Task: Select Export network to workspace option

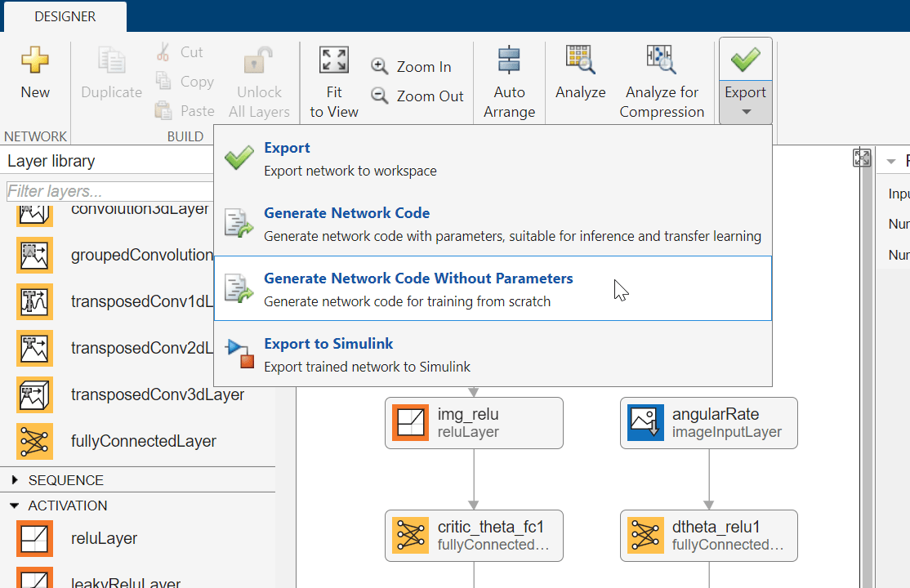Action: [287, 149]
